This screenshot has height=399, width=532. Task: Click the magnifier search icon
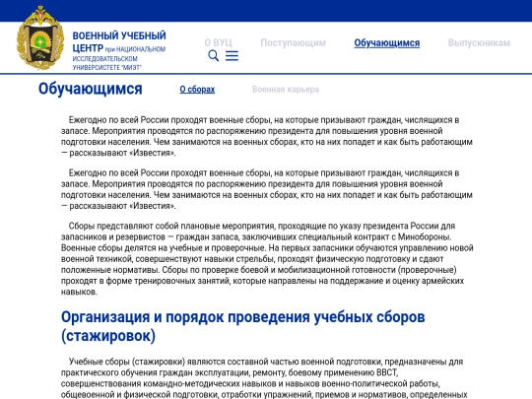tap(214, 55)
